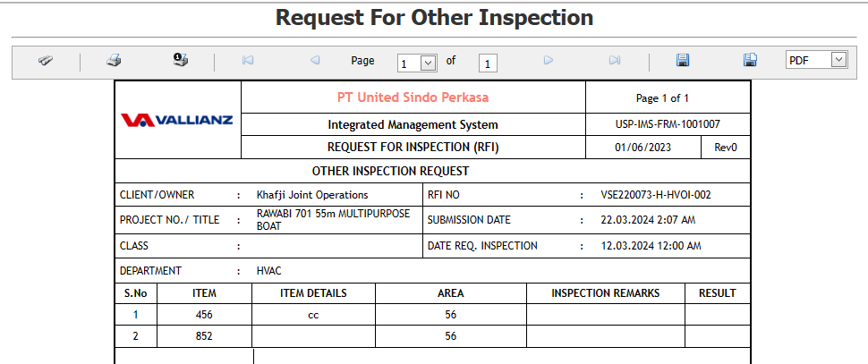Print only the current page

pyautogui.click(x=180, y=61)
